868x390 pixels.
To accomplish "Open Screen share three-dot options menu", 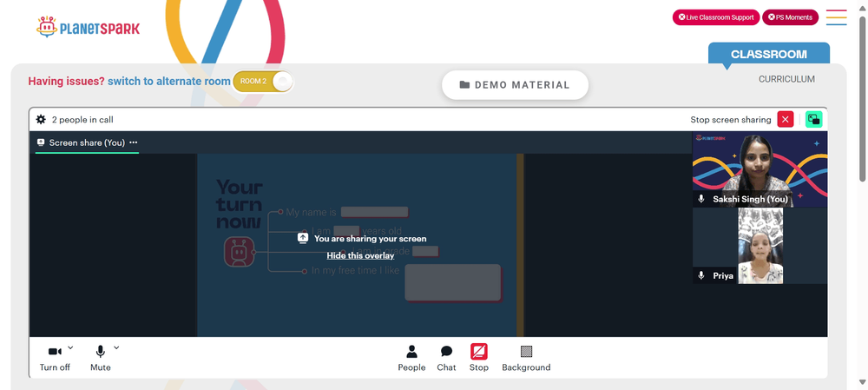I will (x=134, y=142).
